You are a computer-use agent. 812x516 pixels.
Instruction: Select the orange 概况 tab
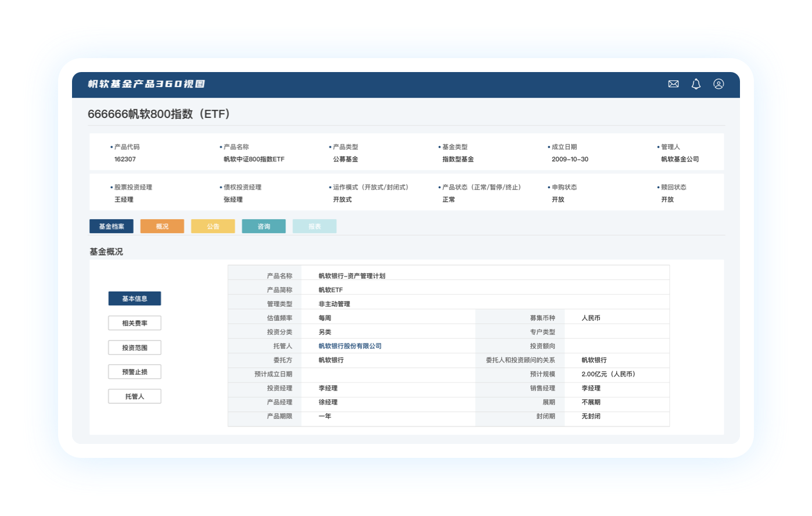tap(162, 227)
